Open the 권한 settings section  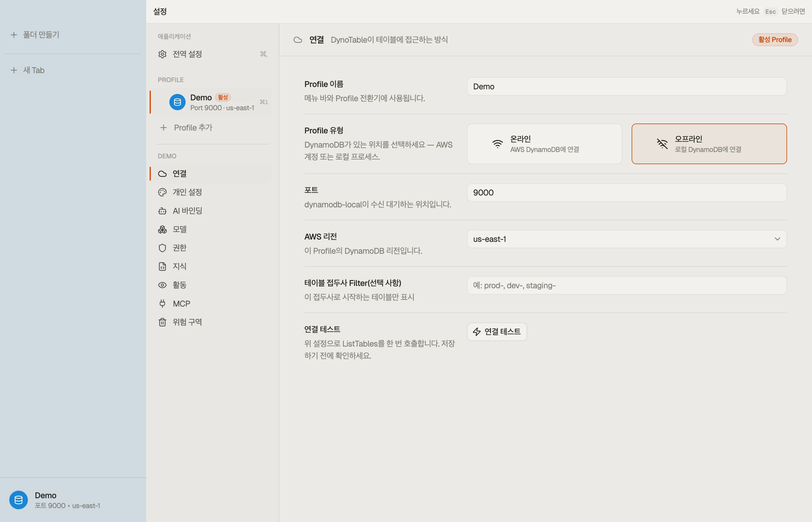(x=212, y=248)
